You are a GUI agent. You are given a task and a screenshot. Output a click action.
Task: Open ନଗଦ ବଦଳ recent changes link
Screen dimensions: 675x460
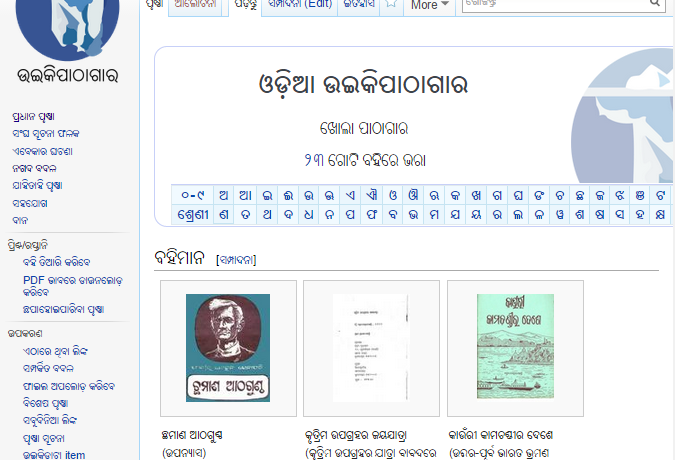[x=35, y=168]
